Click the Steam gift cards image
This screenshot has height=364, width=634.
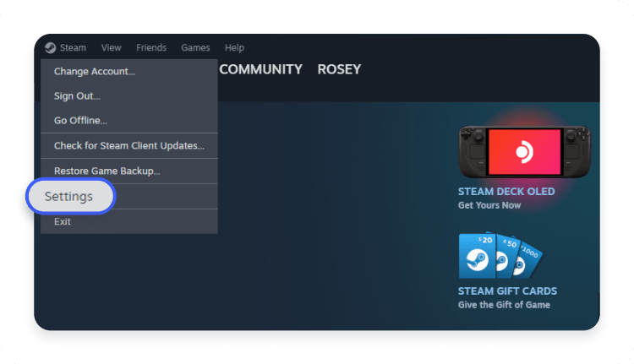pyautogui.click(x=500, y=256)
